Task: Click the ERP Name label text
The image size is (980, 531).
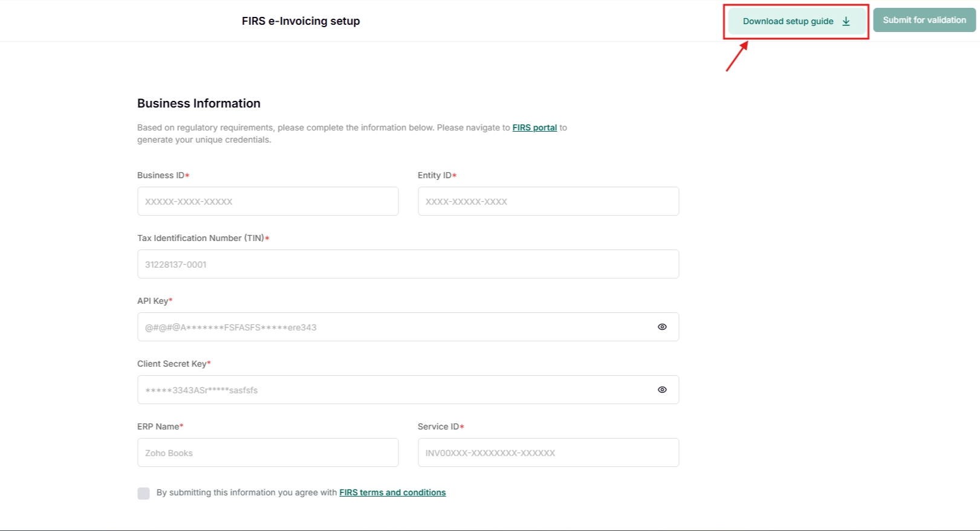Action: (x=158, y=426)
